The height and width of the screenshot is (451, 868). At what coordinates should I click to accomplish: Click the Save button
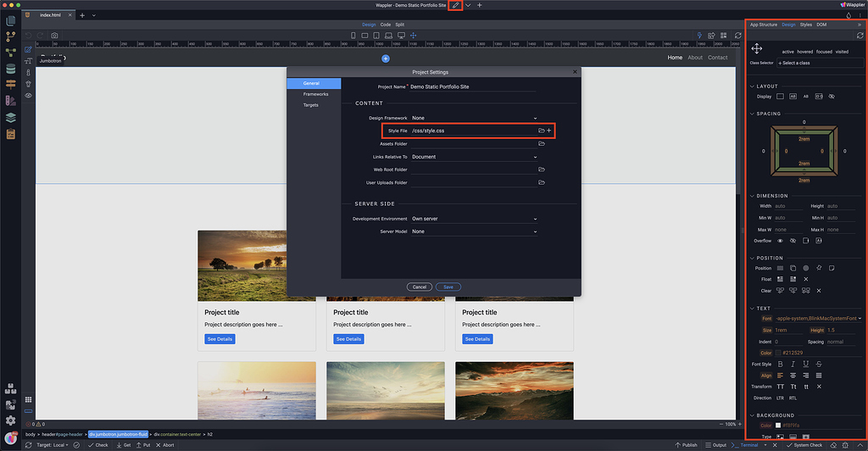[448, 287]
